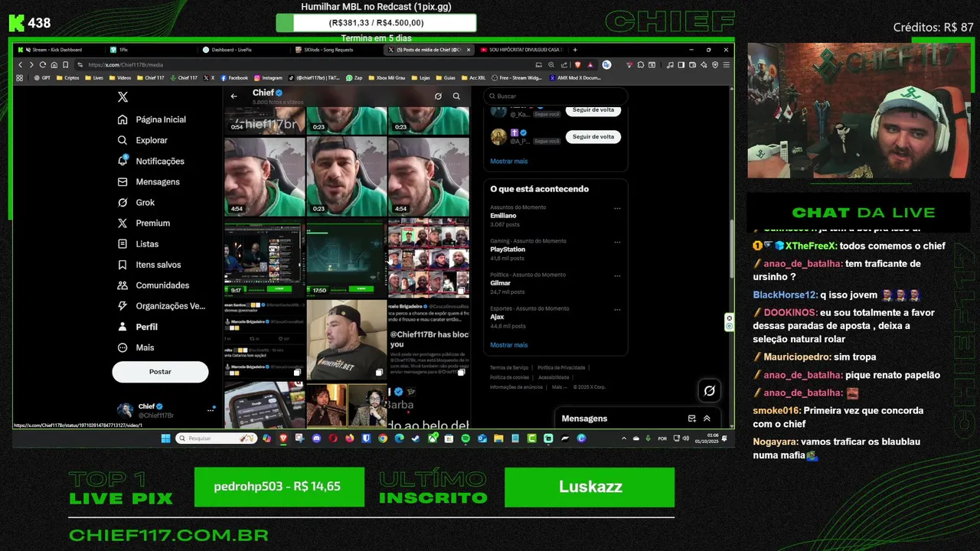Click the Postar button
Image resolution: width=980 pixels, height=551 pixels.
point(160,372)
